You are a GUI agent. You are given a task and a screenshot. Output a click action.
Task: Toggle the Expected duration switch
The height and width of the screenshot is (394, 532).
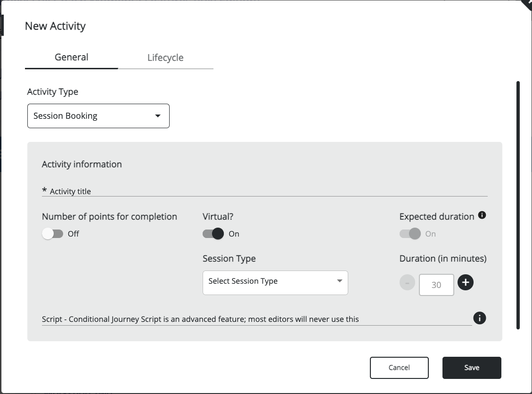[x=410, y=234]
